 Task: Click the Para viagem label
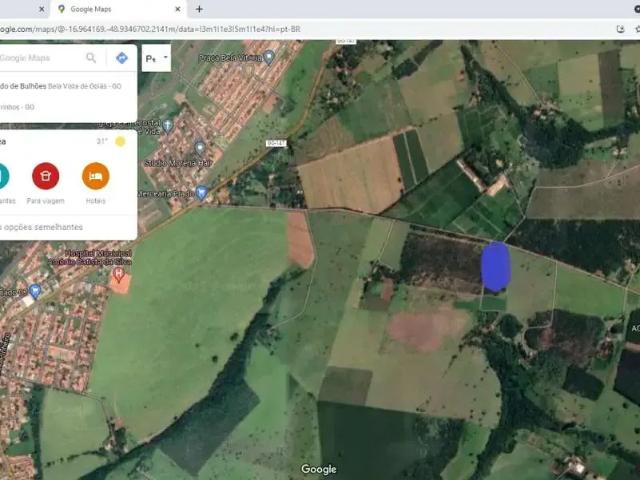pos(45,201)
